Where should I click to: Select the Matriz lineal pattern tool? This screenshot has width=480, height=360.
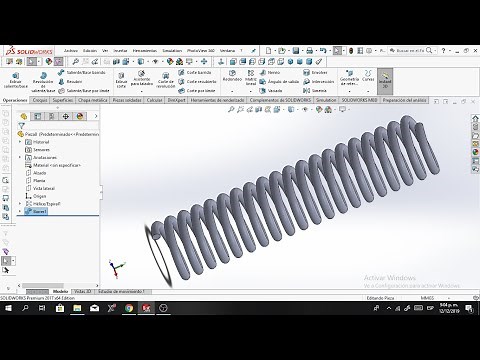pyautogui.click(x=251, y=77)
